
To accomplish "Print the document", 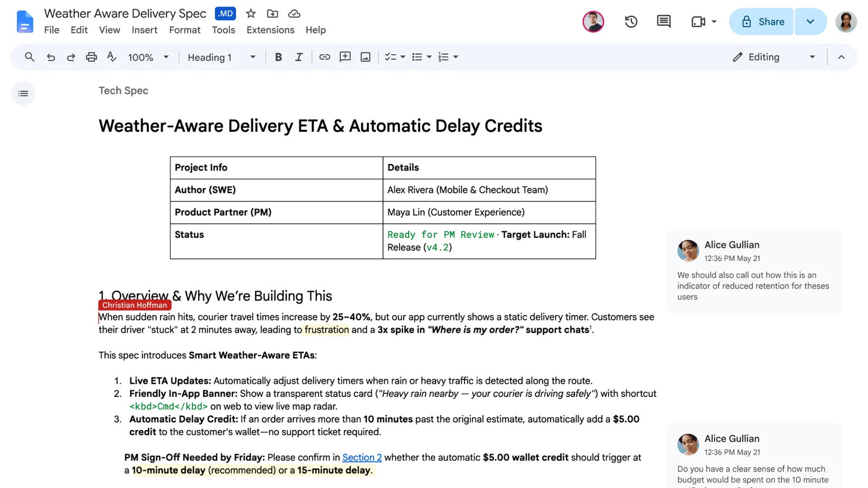I will (91, 57).
